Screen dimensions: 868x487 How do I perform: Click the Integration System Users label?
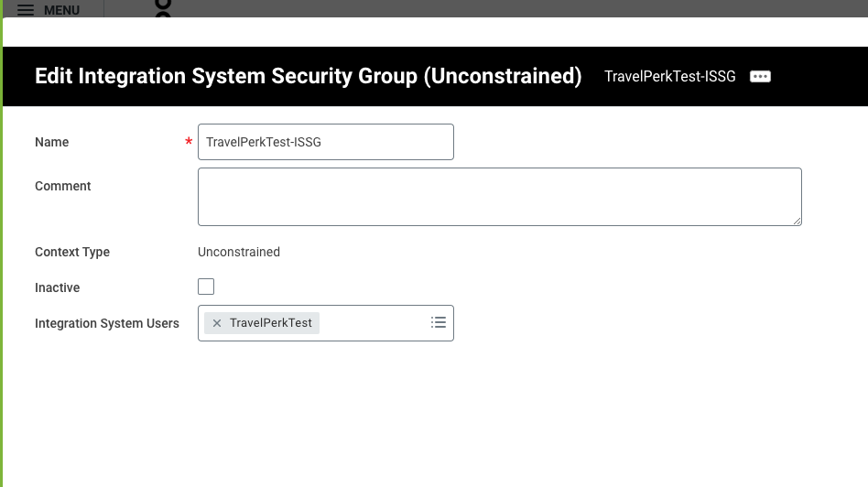[107, 323]
